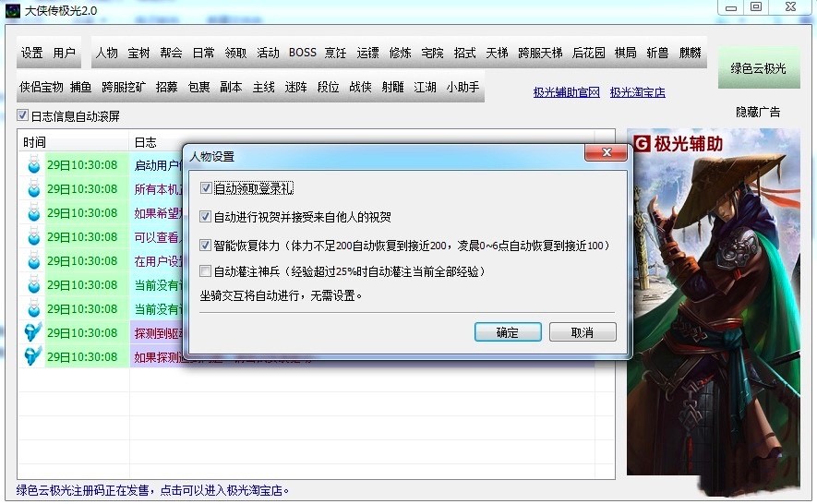
Task: Click the 跨服天梯 tab
Action: (x=540, y=54)
